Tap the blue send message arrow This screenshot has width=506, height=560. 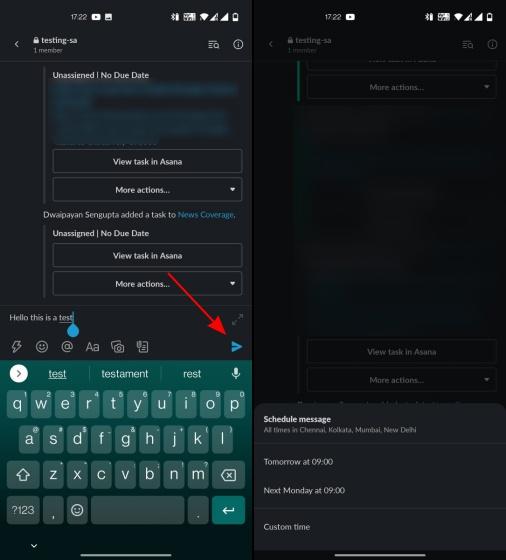click(x=237, y=346)
